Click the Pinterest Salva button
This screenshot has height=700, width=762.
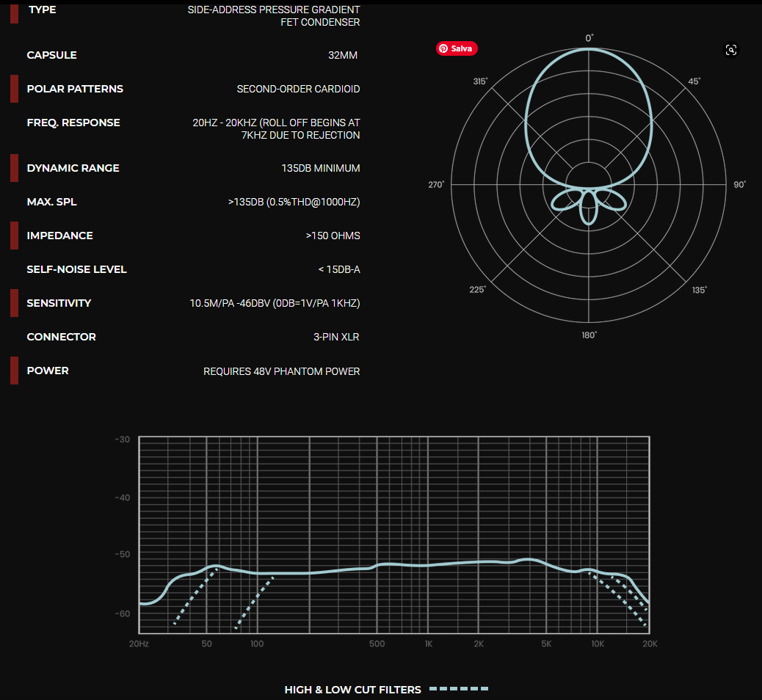tap(457, 48)
